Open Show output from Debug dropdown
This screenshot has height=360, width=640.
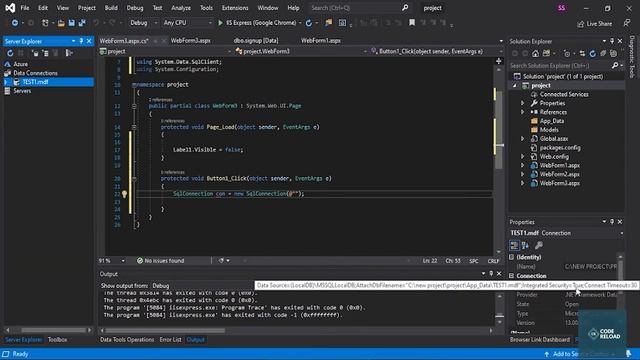pos(202,286)
